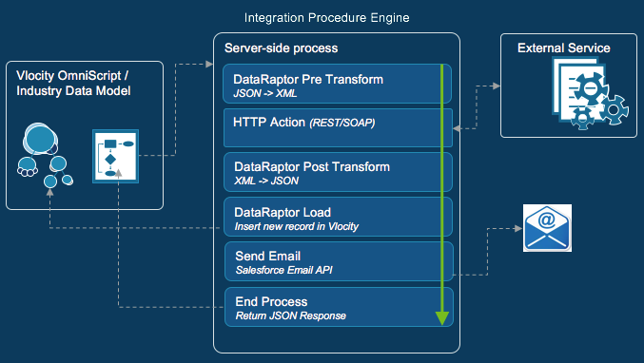Click the data model tree icon
This screenshot has width=644, height=363.
pos(45,155)
